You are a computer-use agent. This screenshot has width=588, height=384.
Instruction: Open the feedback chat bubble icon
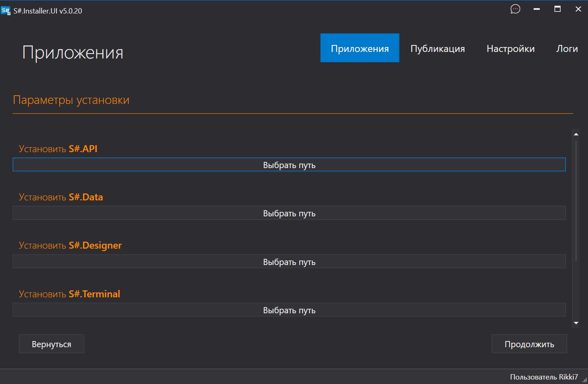click(x=515, y=9)
